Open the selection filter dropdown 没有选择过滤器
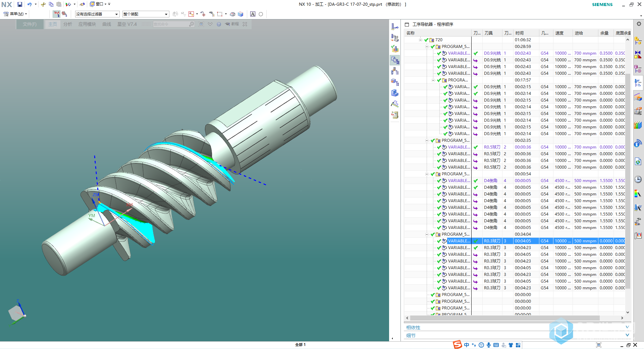The height and width of the screenshot is (349, 644). coord(97,14)
